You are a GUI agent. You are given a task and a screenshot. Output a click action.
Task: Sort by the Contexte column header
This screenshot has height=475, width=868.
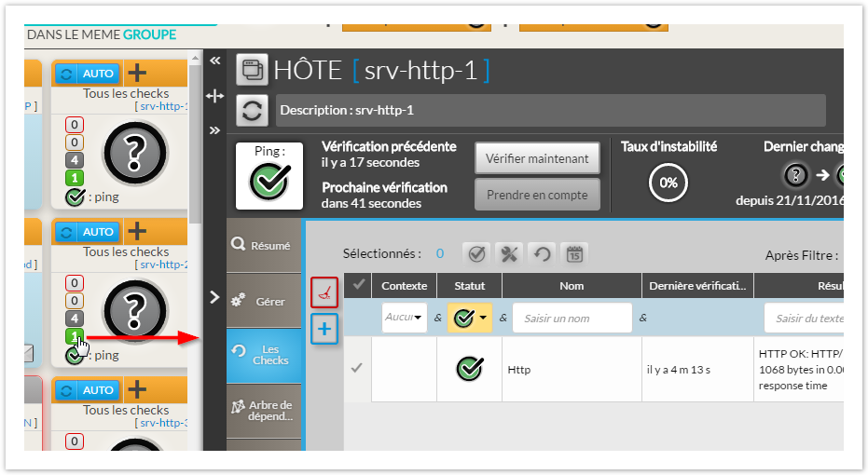(404, 286)
